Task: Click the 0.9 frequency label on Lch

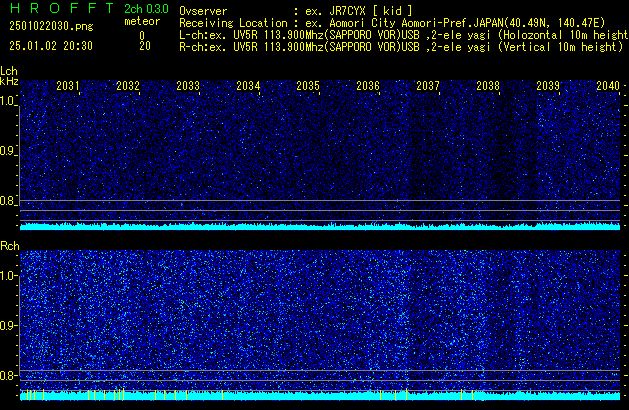Action: point(7,151)
